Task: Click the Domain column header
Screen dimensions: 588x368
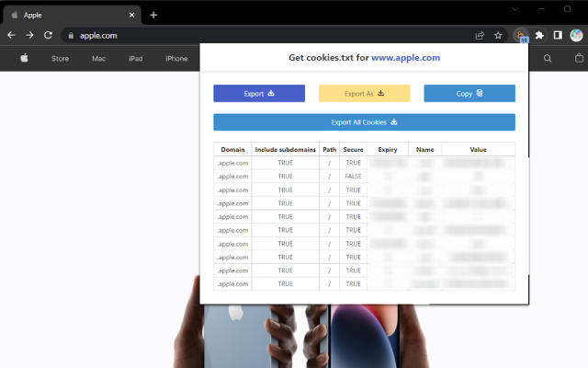Action: tap(232, 149)
